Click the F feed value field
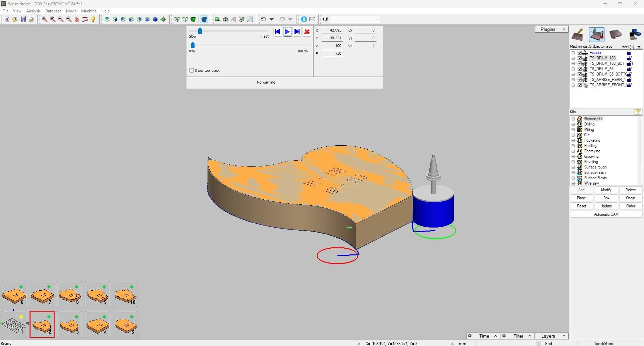 pyautogui.click(x=332, y=54)
